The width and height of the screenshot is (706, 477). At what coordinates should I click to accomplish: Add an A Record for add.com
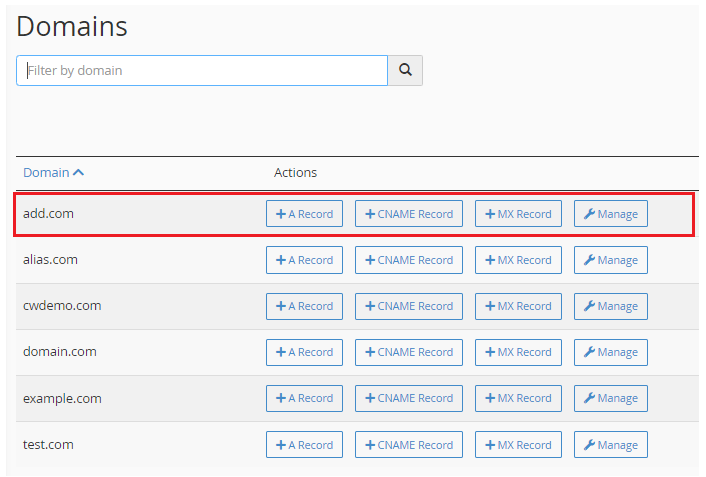[304, 214]
